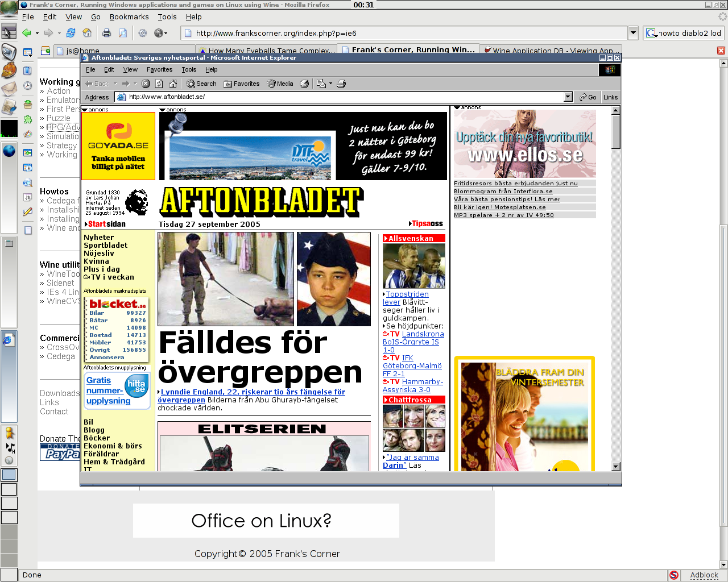Screen dimensions: 728x582
Task: Open Firefox Tools menu
Action: pos(167,17)
